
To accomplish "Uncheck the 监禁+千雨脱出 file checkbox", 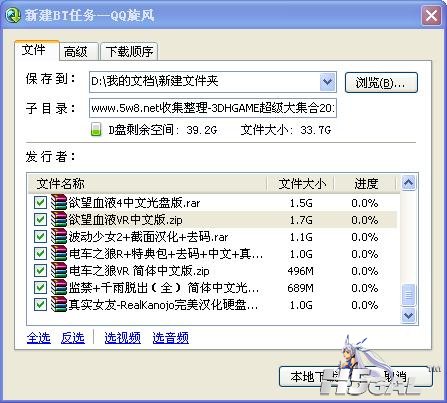I will [x=40, y=287].
